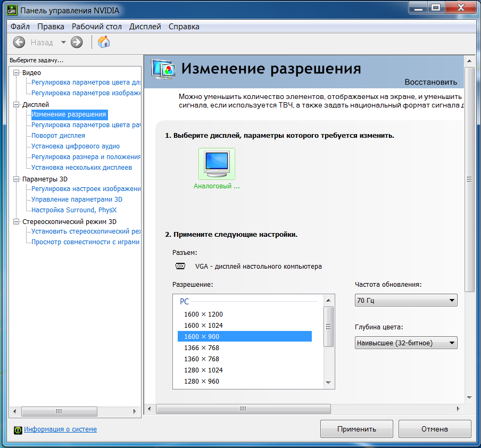This screenshot has width=481, height=448.
Task: Open Установить стереоскопический режим task
Action: [86, 231]
